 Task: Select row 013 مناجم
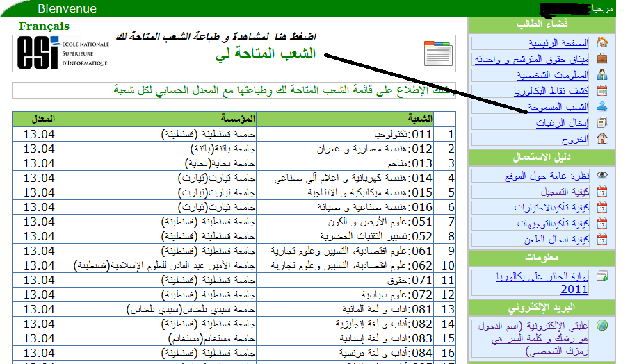point(234,163)
